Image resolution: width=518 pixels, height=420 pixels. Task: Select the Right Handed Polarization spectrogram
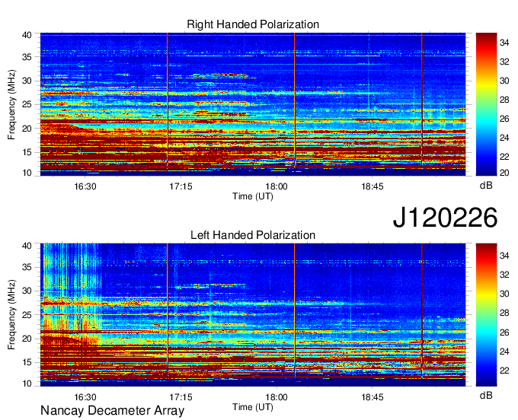(253, 104)
